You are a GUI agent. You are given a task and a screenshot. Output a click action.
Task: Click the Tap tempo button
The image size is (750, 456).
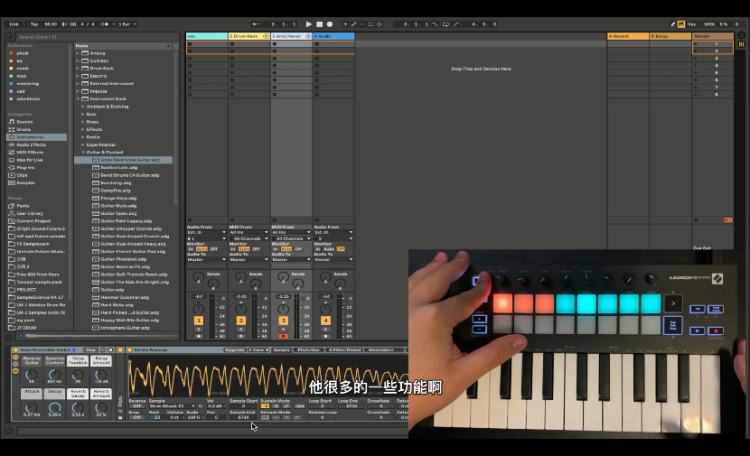click(34, 23)
